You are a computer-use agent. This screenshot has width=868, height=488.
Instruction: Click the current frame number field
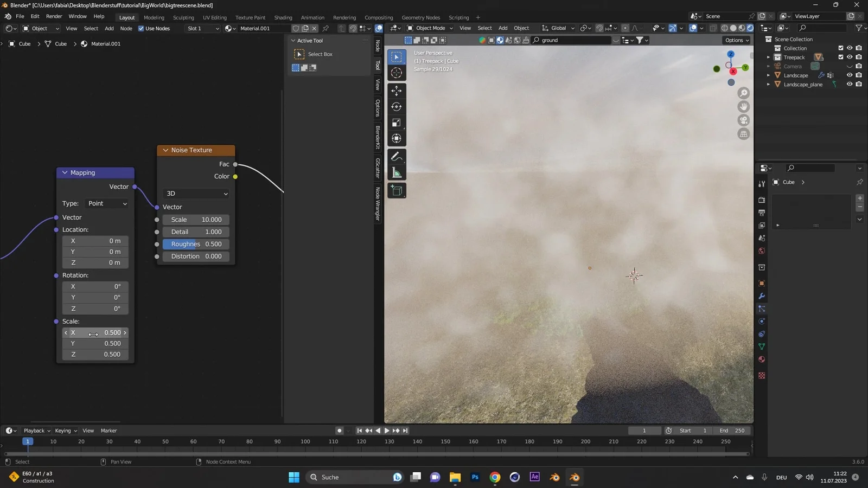644,430
